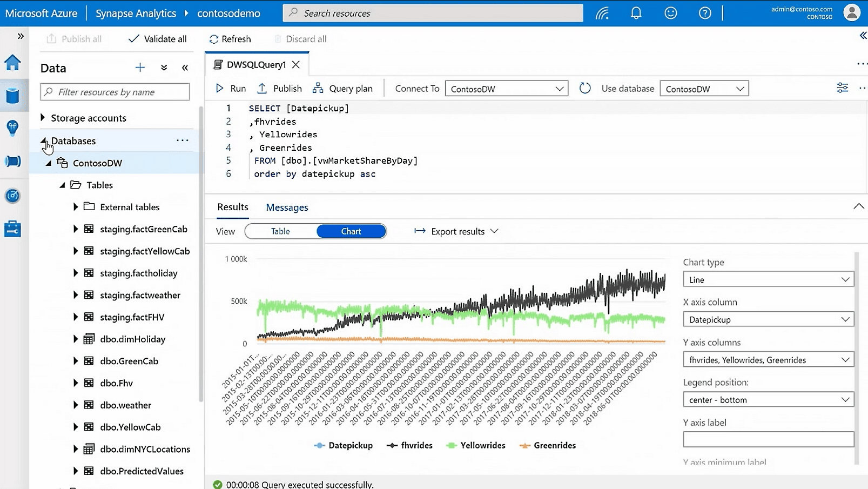
Task: Open the Home hub in the sidebar
Action: pyautogui.click(x=12, y=62)
